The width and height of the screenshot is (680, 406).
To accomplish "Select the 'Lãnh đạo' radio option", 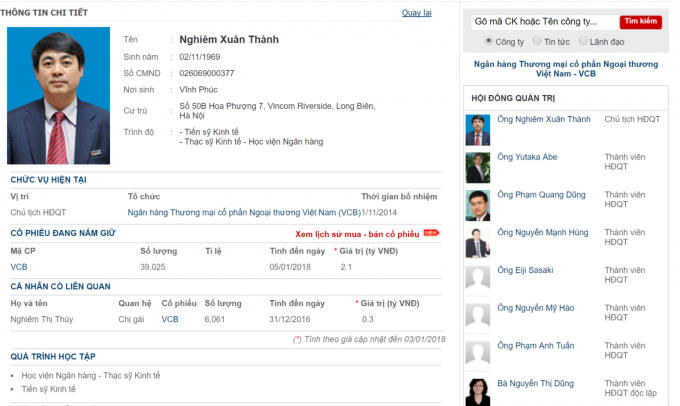I will (583, 41).
